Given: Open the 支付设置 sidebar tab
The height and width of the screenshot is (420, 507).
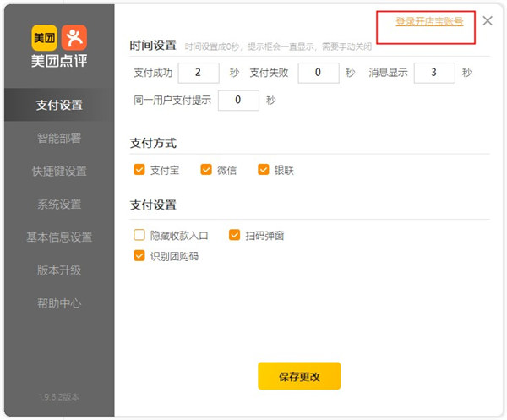Looking at the screenshot, I should (x=59, y=106).
